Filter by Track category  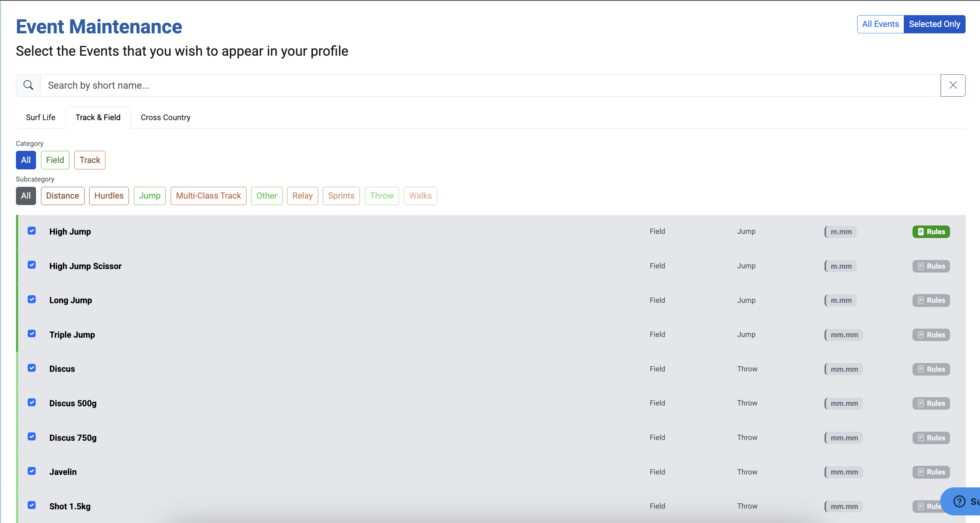[90, 160]
